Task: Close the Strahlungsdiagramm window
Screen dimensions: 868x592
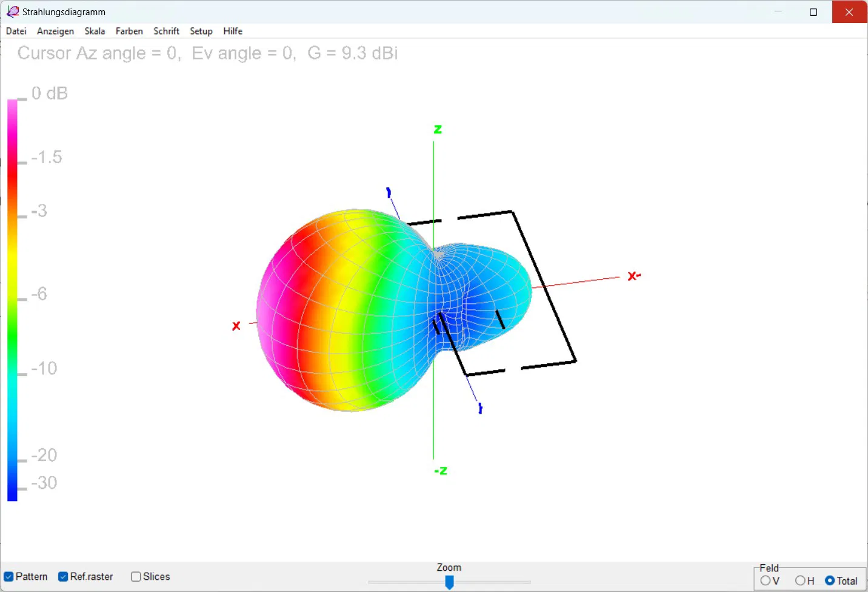Action: coord(849,12)
